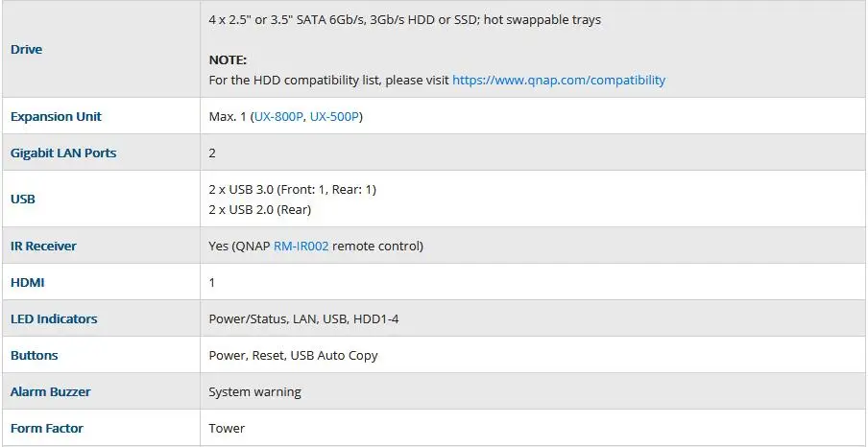868x447 pixels.
Task: Click the Power, Reset, USB Auto Copy text
Action: pyautogui.click(x=294, y=355)
